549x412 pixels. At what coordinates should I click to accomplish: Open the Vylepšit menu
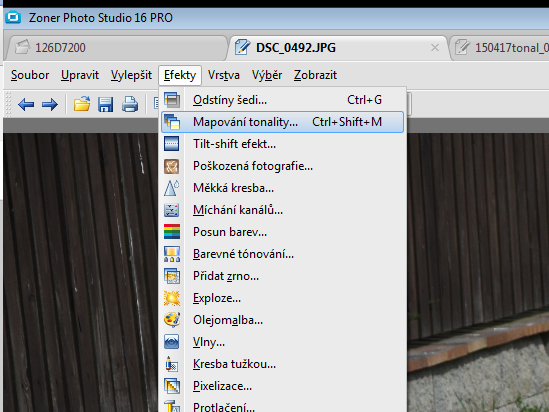coord(131,75)
